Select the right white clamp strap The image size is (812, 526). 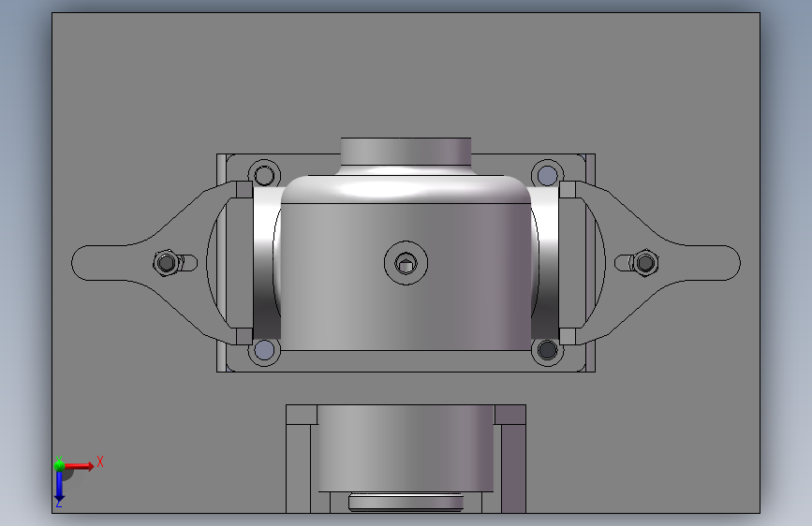pos(545,263)
